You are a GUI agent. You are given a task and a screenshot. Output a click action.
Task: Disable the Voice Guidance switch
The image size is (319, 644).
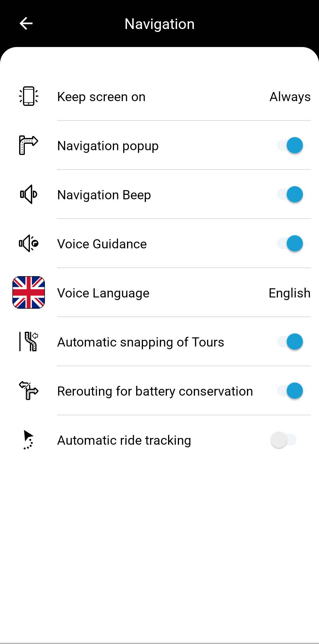(290, 243)
